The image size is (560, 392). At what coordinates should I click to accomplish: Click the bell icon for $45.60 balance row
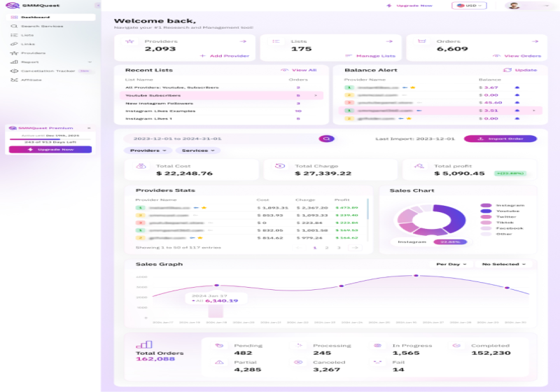coord(517,102)
